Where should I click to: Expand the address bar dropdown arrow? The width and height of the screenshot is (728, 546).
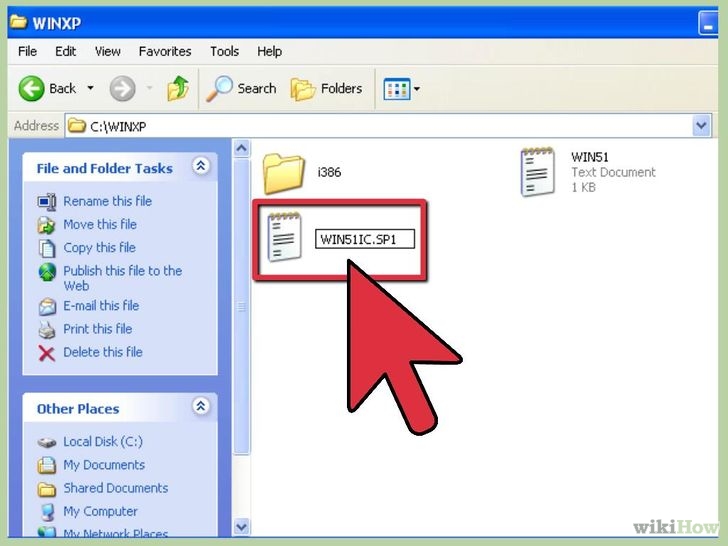(x=702, y=126)
